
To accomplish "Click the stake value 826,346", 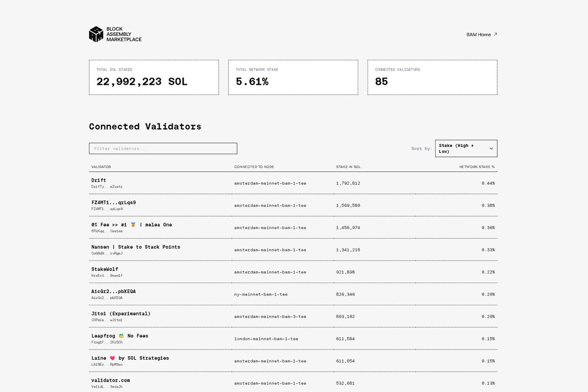I will (345, 294).
